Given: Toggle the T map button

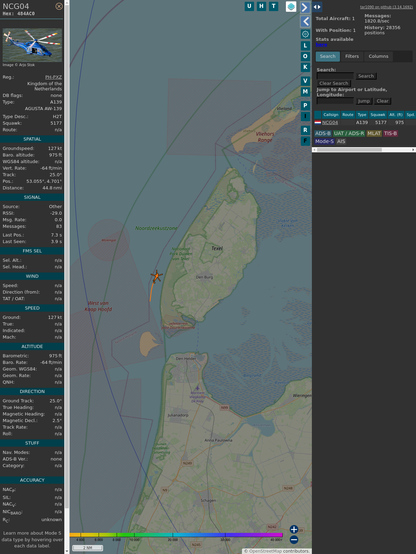Looking at the screenshot, I should 273,6.
